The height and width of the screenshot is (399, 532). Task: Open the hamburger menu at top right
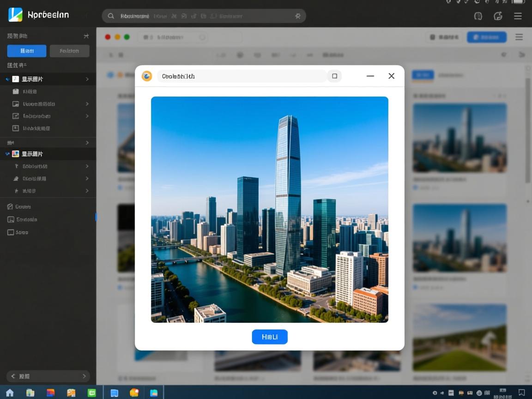point(518,16)
